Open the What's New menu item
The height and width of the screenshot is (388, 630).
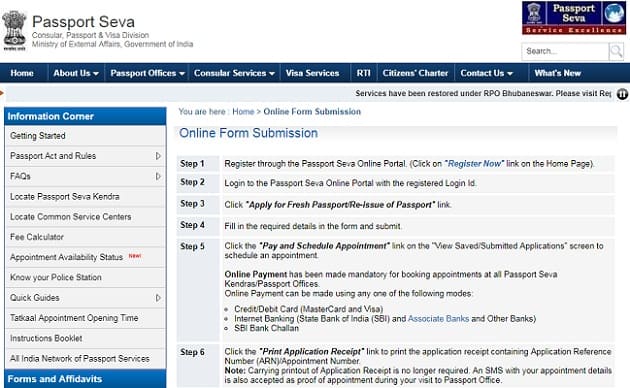point(557,73)
